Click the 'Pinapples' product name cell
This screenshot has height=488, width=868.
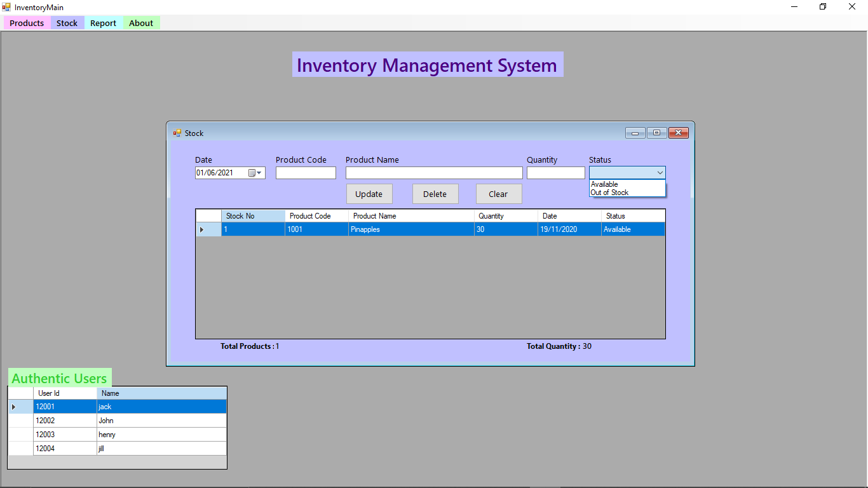point(411,229)
